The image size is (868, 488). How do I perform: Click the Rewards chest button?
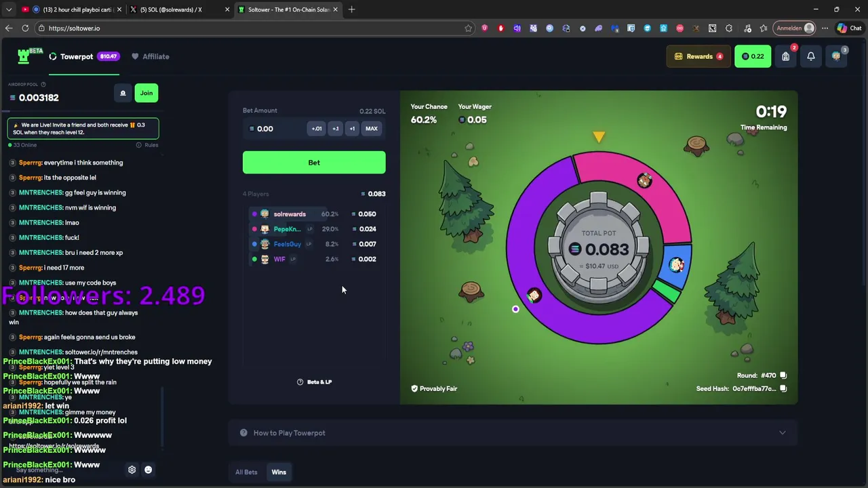coord(698,56)
